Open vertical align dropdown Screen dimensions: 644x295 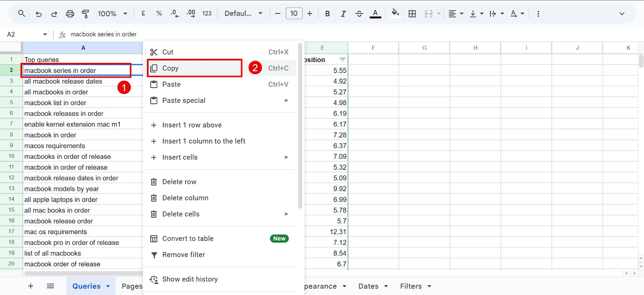(477, 14)
